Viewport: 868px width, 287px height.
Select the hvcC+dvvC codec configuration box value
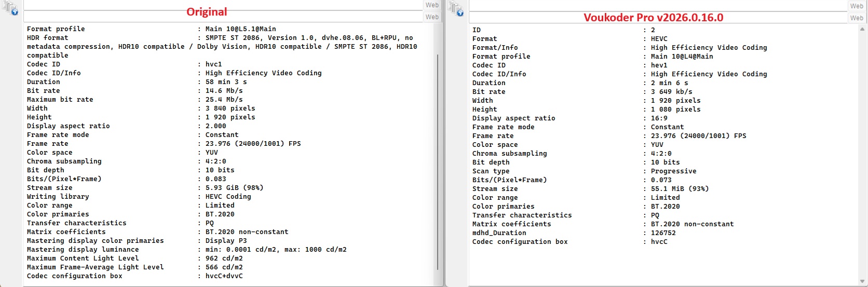pyautogui.click(x=224, y=276)
